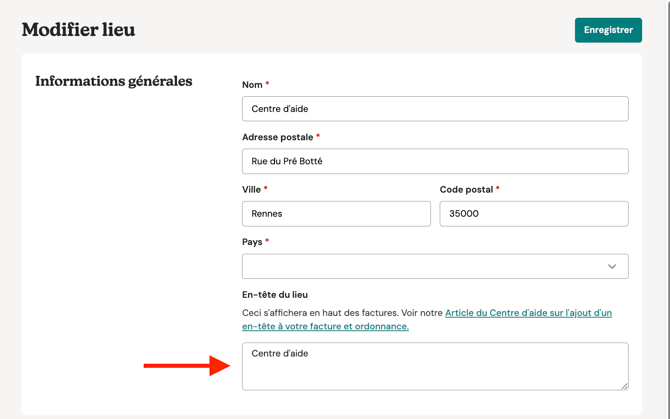Click the Pays label
This screenshot has height=419, width=670.
[x=252, y=242]
